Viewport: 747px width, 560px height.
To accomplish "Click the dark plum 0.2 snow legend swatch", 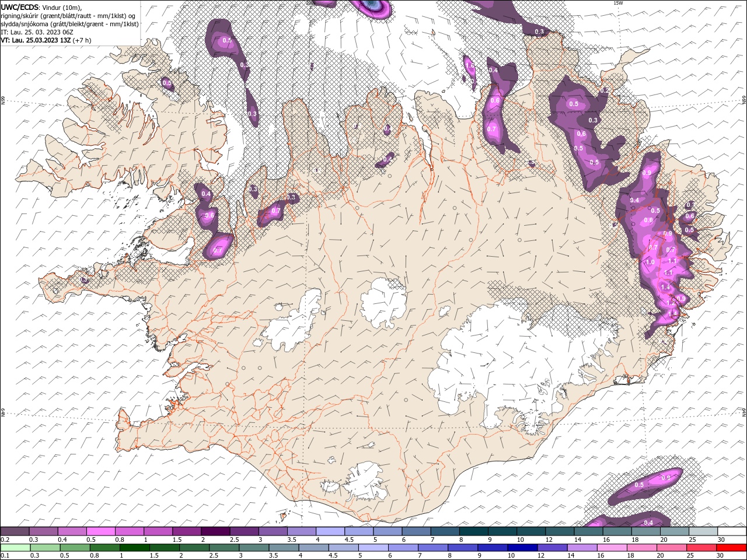I will point(15,531).
